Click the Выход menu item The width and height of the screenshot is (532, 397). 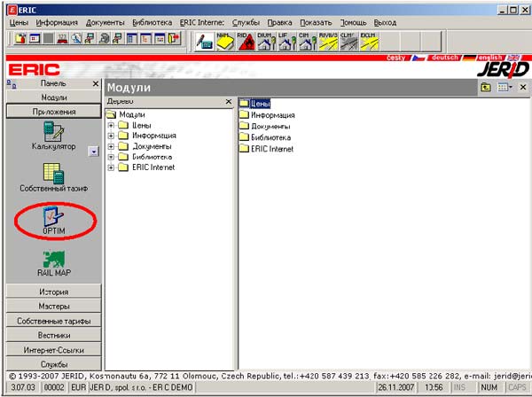[x=385, y=23]
